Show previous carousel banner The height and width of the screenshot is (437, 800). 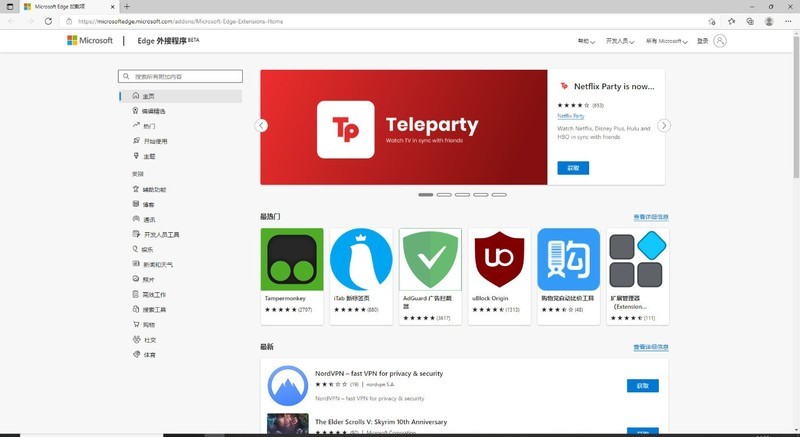(x=261, y=125)
